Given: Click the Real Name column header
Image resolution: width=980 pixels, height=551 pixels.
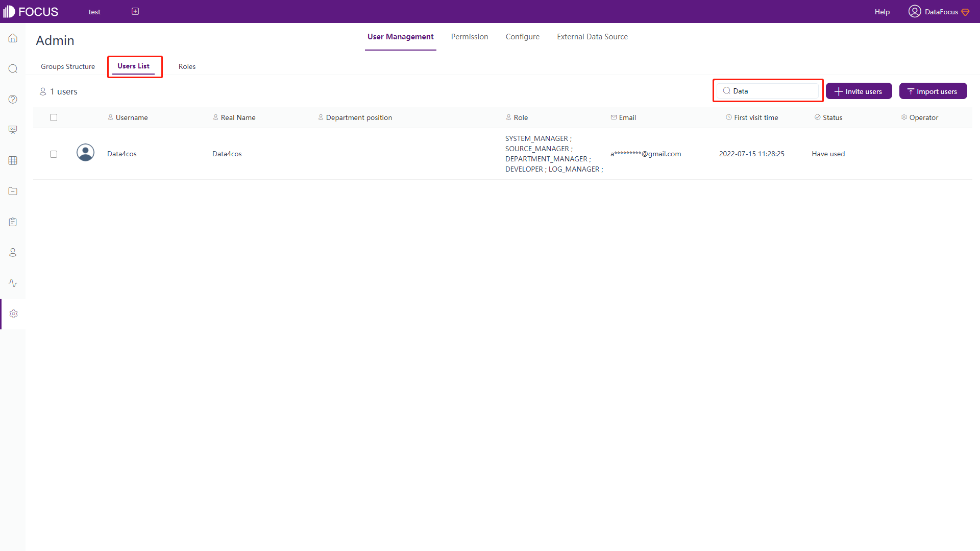Looking at the screenshot, I should [234, 117].
